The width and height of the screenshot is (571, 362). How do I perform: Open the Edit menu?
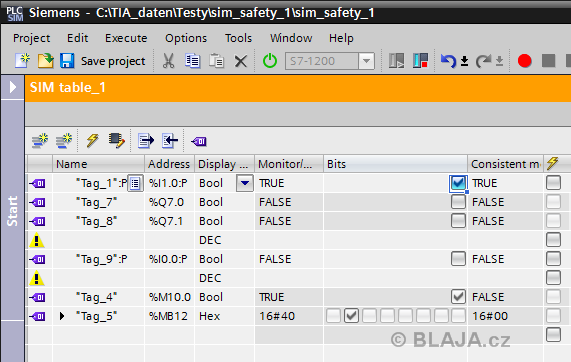(x=77, y=38)
